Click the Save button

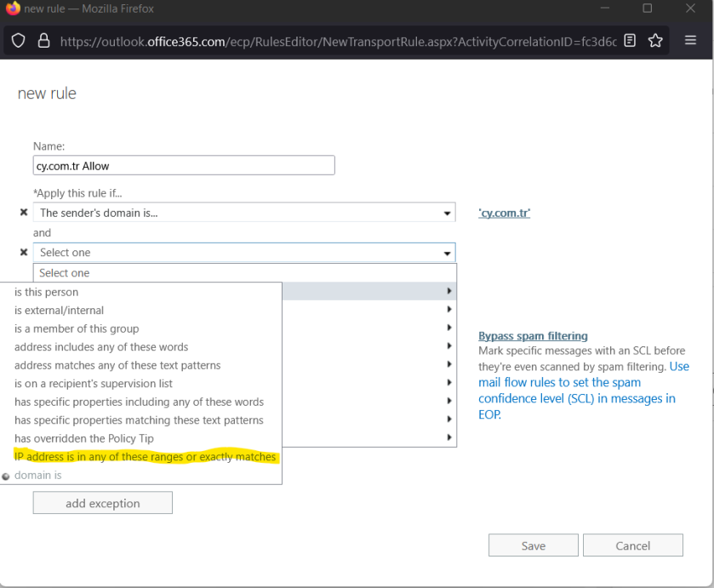(x=533, y=545)
